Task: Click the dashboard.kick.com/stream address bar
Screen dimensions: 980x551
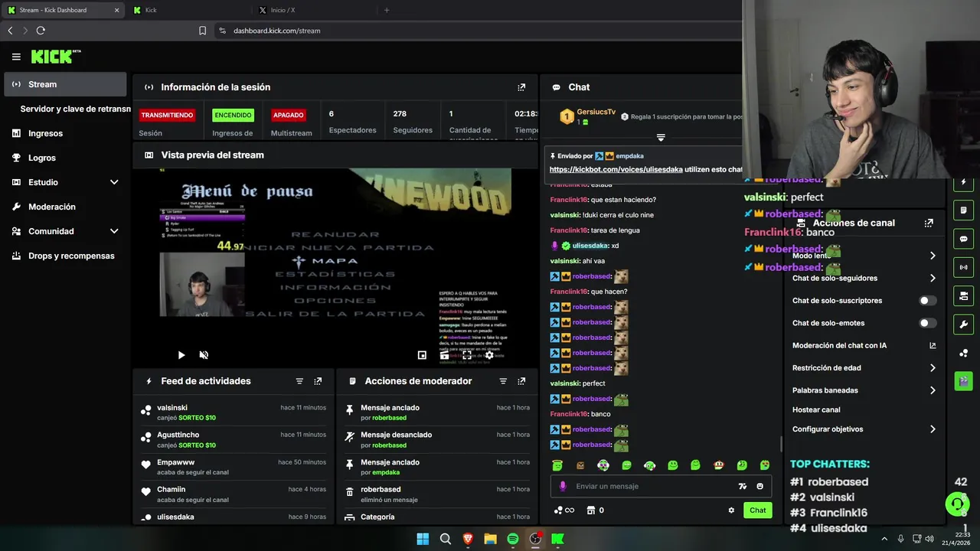Action: coord(276,31)
